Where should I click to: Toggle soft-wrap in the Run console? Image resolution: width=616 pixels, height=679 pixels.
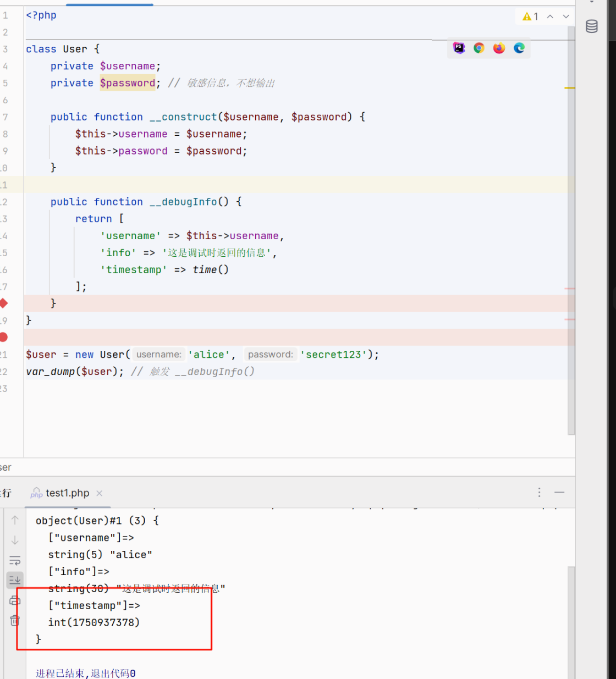(x=15, y=561)
